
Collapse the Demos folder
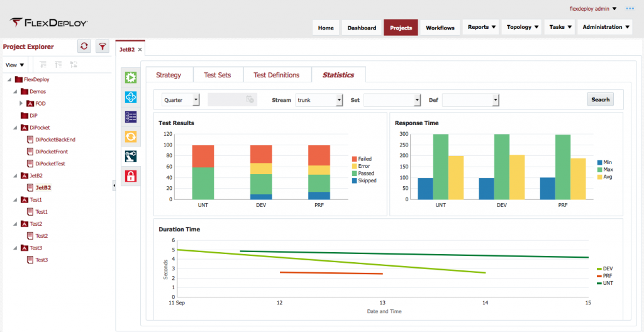tap(16, 92)
